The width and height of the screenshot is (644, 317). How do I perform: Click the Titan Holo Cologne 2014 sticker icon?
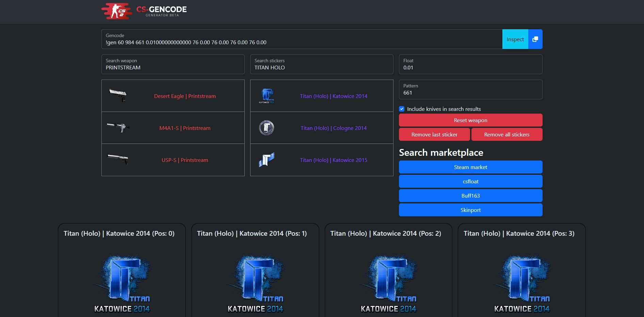(267, 128)
